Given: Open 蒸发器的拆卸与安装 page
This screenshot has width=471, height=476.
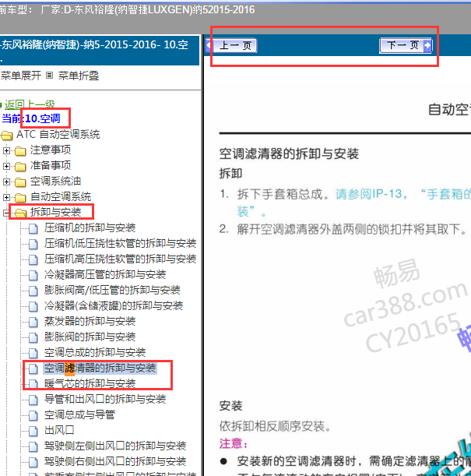Looking at the screenshot, I should [x=90, y=321].
